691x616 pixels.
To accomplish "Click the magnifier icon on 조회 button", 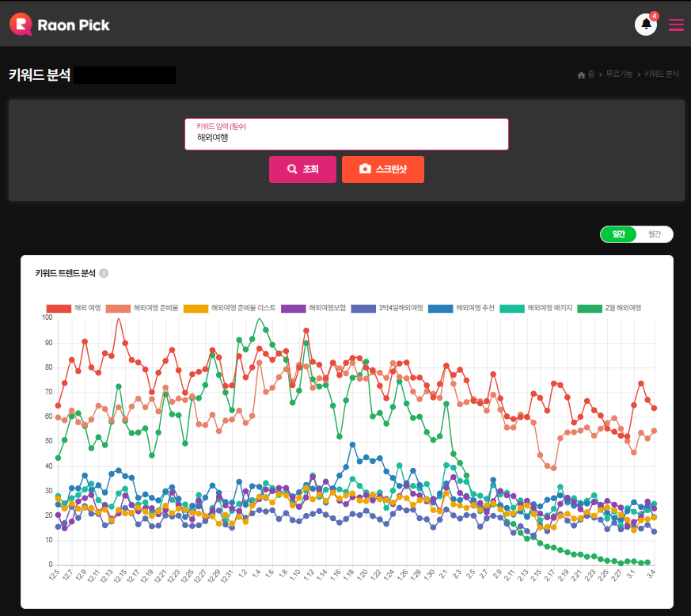I will [292, 169].
